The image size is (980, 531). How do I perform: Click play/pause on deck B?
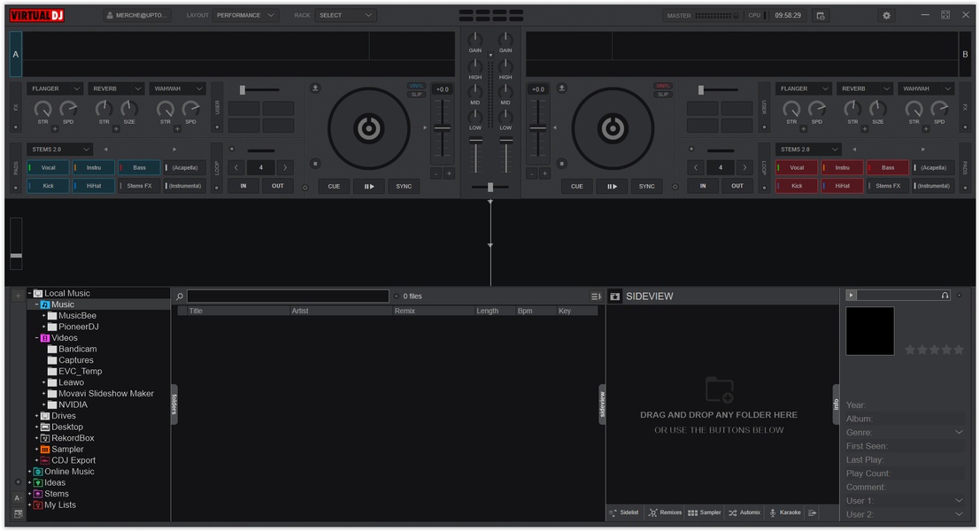coord(612,186)
